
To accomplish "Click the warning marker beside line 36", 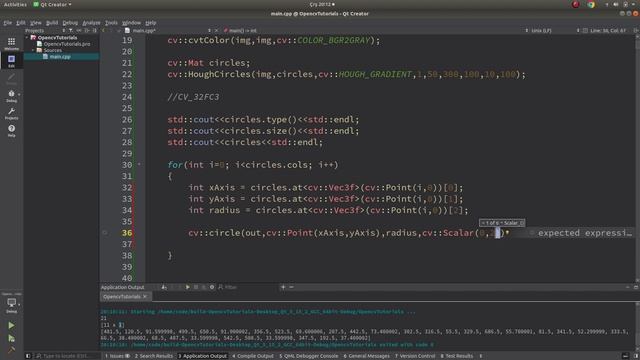I will pyautogui.click(x=105, y=233).
